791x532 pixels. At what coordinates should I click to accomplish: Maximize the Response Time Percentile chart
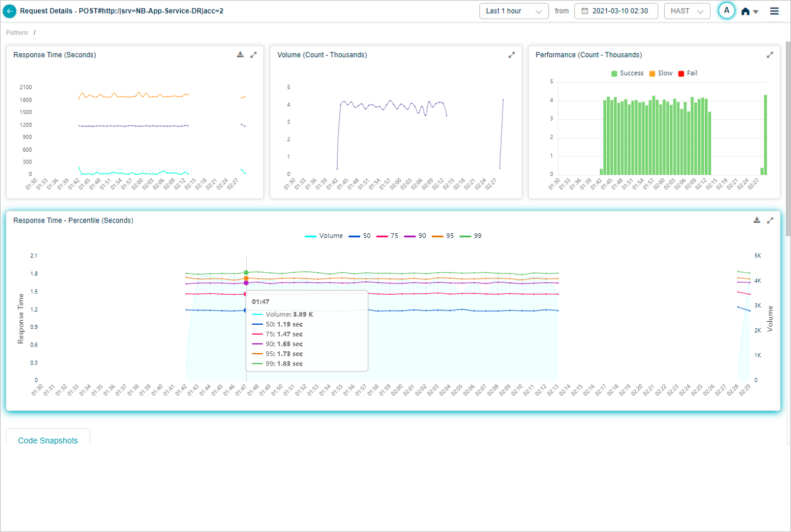tap(770, 220)
